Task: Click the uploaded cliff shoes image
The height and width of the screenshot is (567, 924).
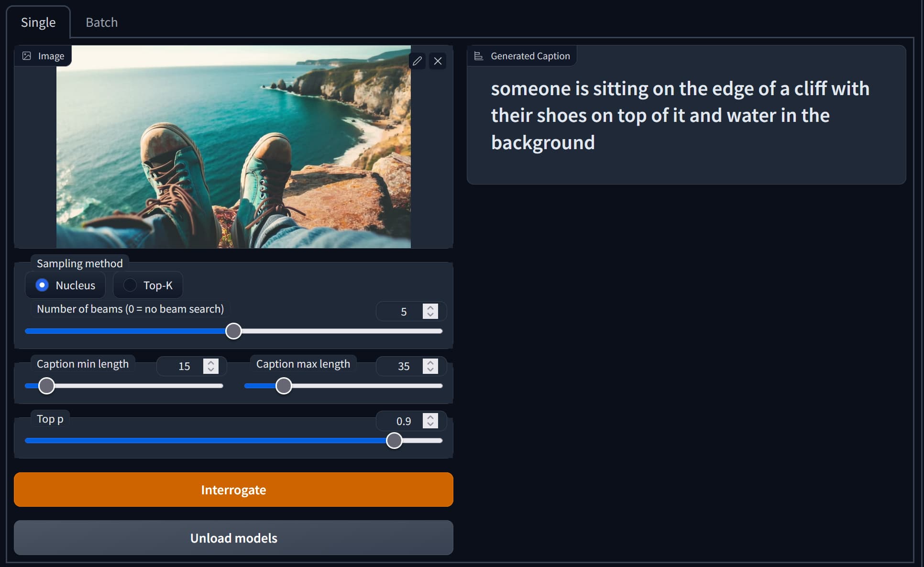Action: coord(233,147)
